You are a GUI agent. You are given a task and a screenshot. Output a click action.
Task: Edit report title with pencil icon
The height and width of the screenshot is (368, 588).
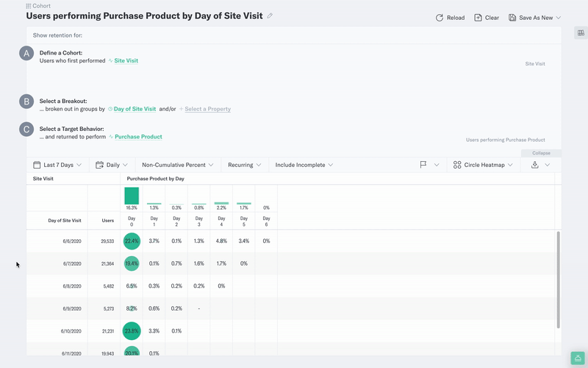[x=270, y=15]
